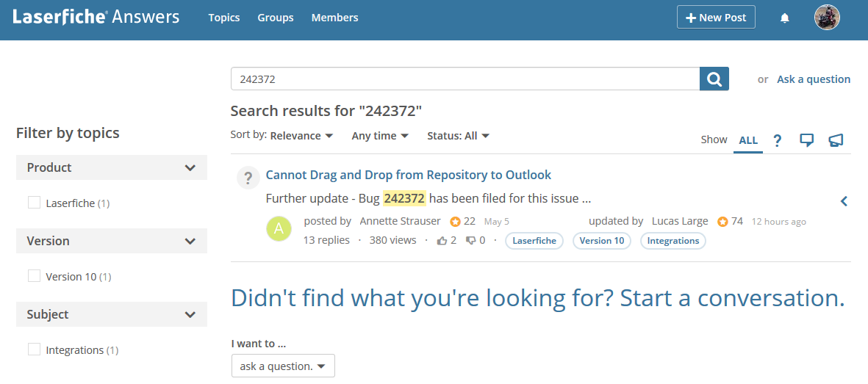
Task: Open Lucas Large's profile link
Action: coord(680,221)
